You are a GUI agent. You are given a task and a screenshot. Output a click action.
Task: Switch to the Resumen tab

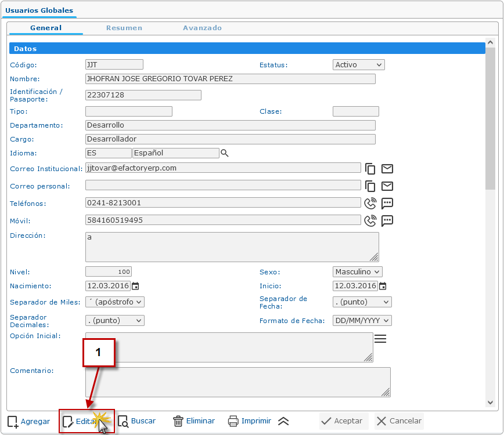pyautogui.click(x=124, y=28)
